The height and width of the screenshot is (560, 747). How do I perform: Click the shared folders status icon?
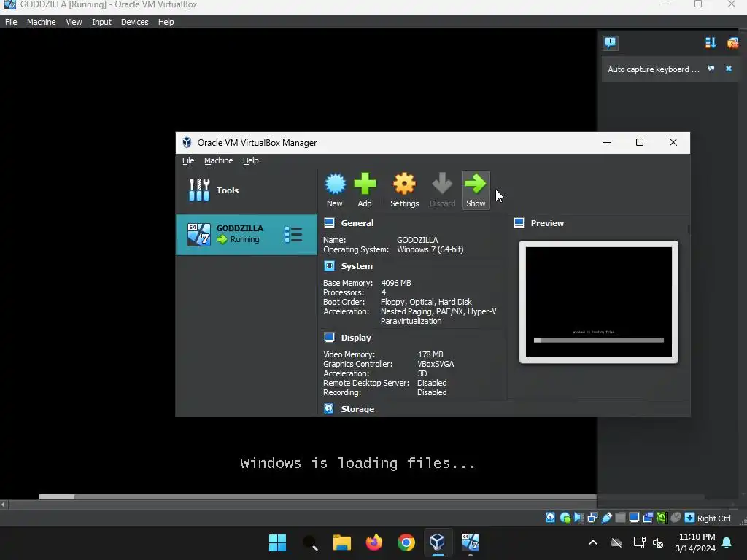point(620,518)
